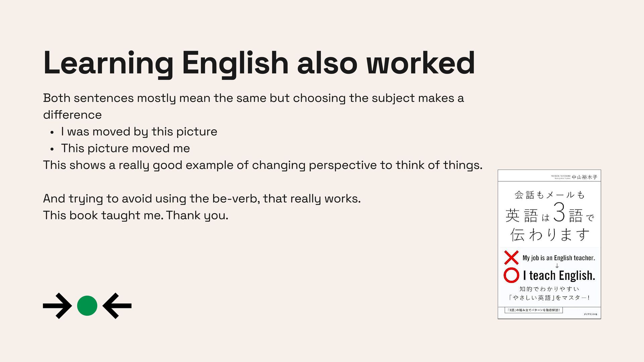The height and width of the screenshot is (362, 644).
Task: Click the red X mark on book cover
Action: click(x=511, y=257)
